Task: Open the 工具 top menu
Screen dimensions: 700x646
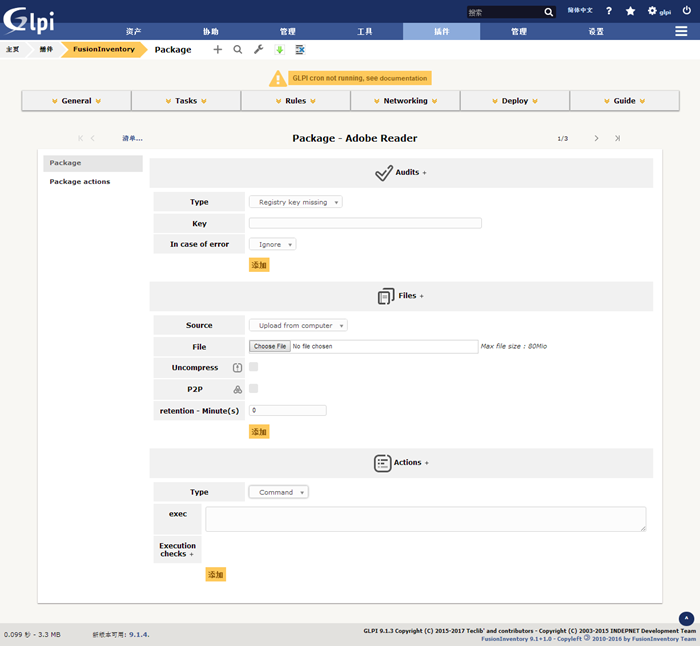Action: click(x=365, y=32)
